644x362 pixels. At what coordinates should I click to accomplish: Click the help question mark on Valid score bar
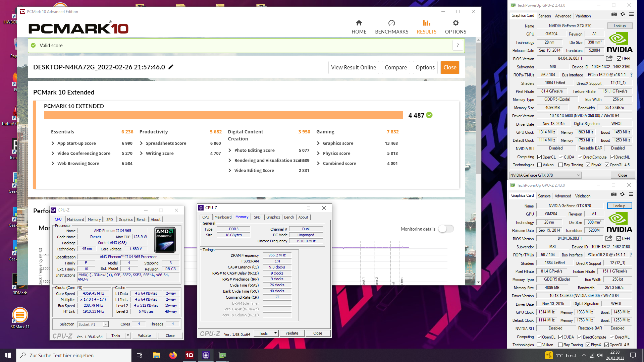pyautogui.click(x=458, y=45)
